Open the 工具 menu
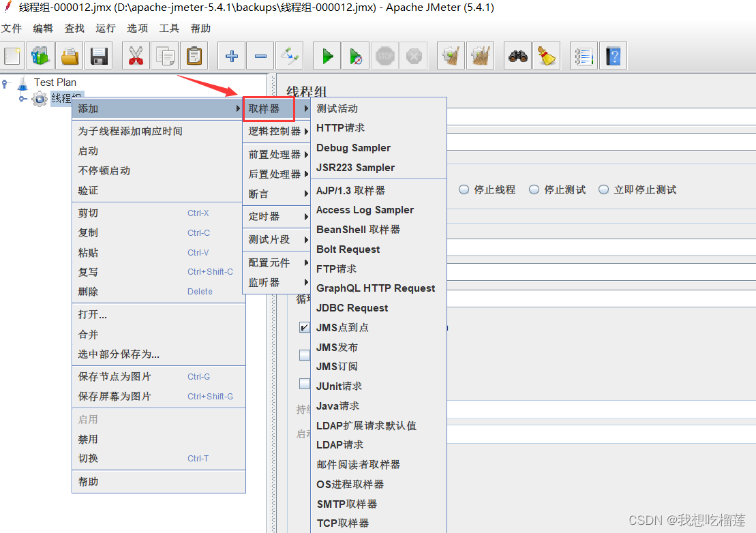The height and width of the screenshot is (533, 756). point(169,29)
